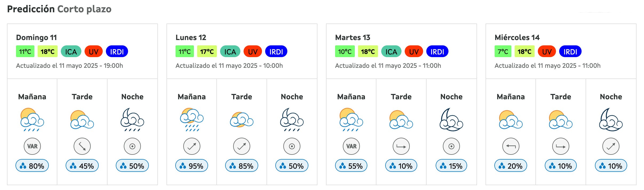Click the 95% rain probability on Lunes

click(192, 166)
